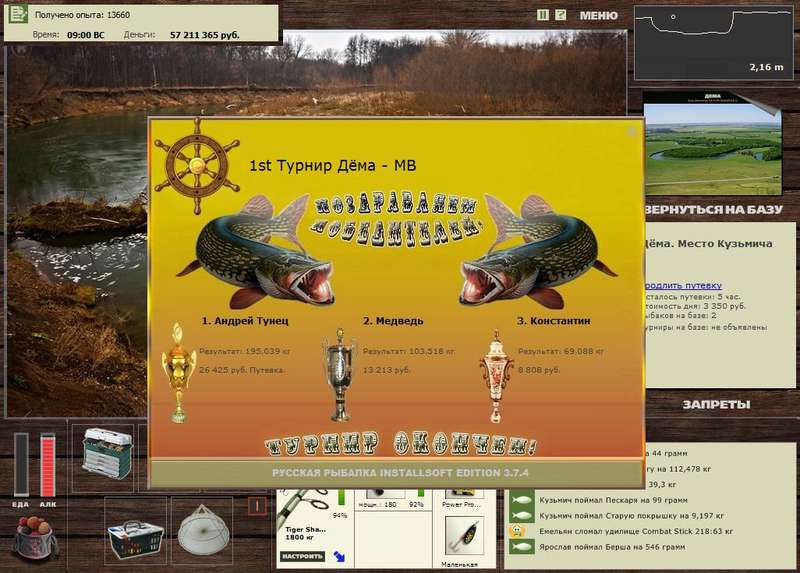This screenshot has height=573, width=800.
Task: Click prize text '13 213 руб.'
Action: pyautogui.click(x=386, y=370)
